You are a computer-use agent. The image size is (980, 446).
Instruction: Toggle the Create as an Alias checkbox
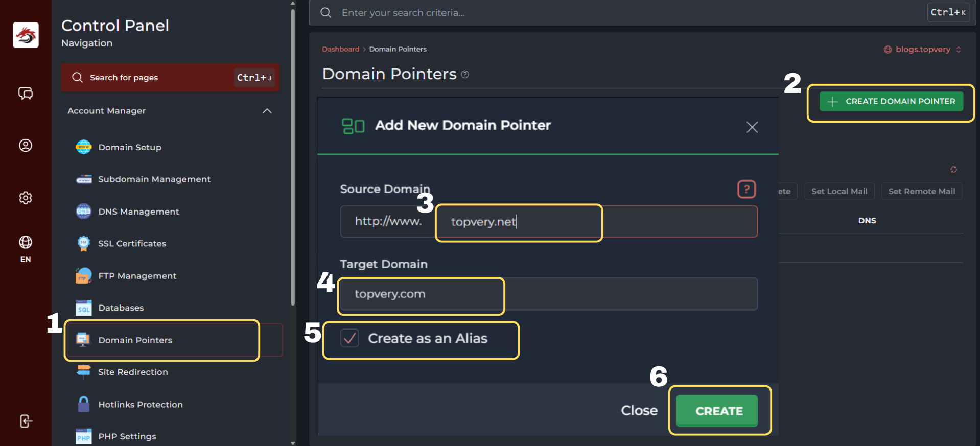pos(350,338)
